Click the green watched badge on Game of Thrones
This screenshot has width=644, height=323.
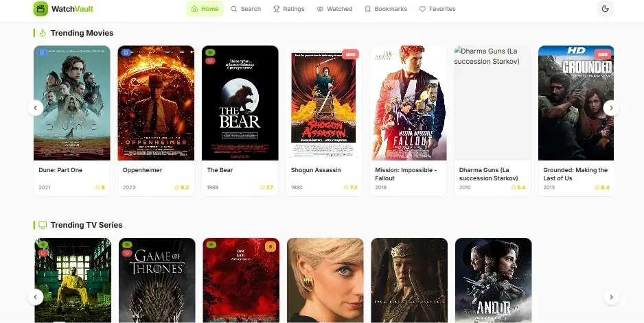[x=127, y=245]
